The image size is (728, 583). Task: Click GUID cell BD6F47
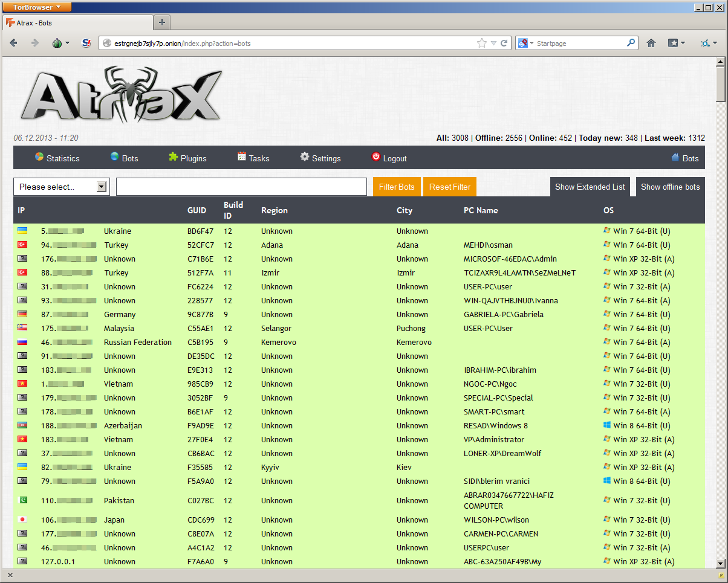pos(201,231)
